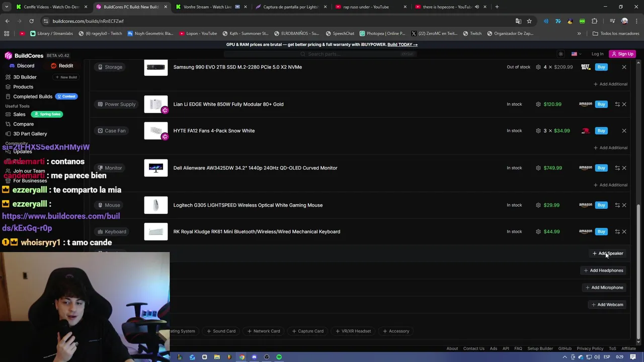Image resolution: width=644 pixels, height=362 pixels.
Task: Open price settings gear for Samsung SSD
Action: 538,67
